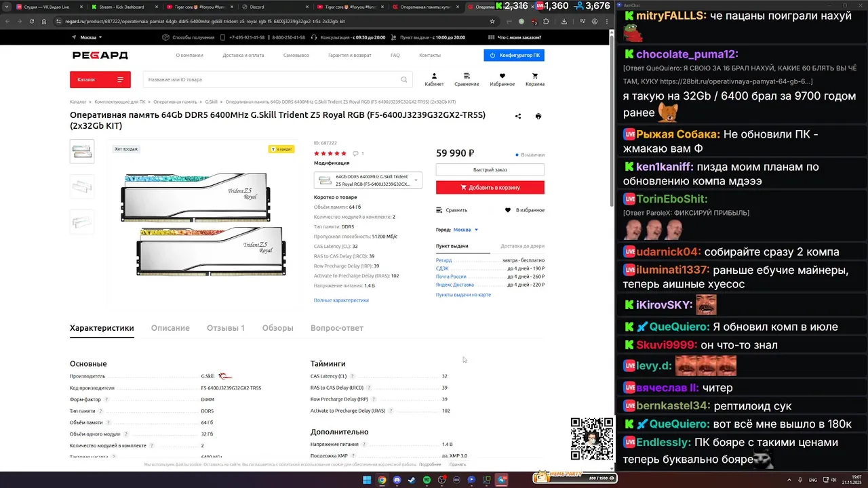Open Spotify from the taskbar
The width and height of the screenshot is (868, 488).
pos(427,480)
